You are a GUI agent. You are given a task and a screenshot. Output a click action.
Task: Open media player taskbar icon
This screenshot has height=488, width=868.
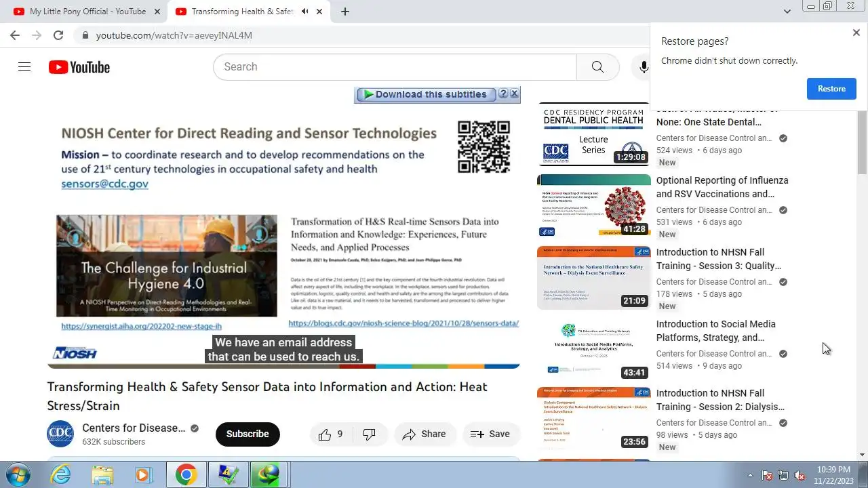click(x=144, y=474)
